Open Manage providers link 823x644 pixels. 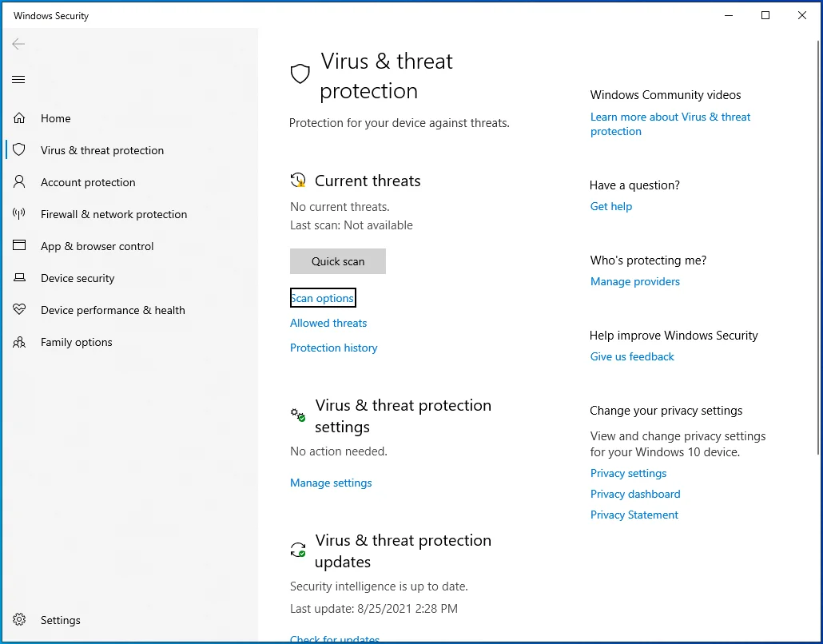click(635, 282)
